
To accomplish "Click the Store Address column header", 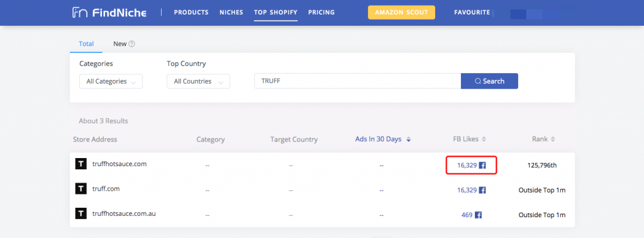I will [95, 139].
